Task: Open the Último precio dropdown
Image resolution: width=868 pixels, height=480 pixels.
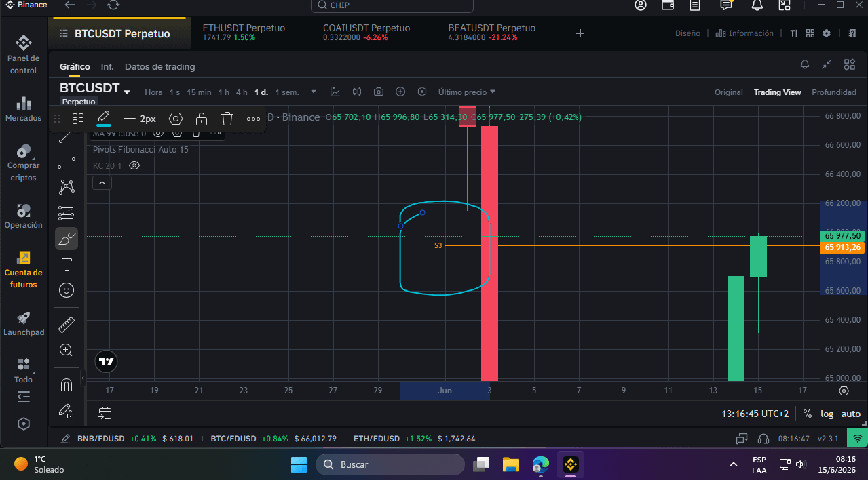Action: click(x=467, y=92)
